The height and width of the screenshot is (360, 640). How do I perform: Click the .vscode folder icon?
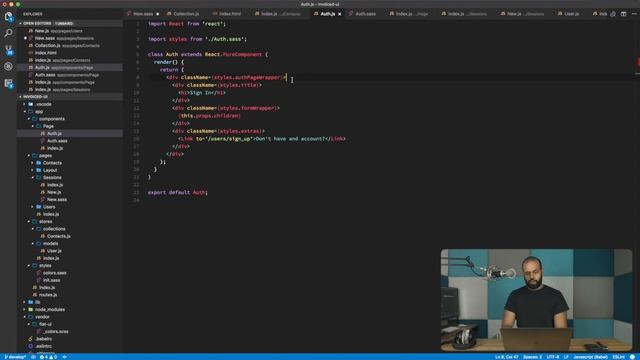tap(31, 104)
